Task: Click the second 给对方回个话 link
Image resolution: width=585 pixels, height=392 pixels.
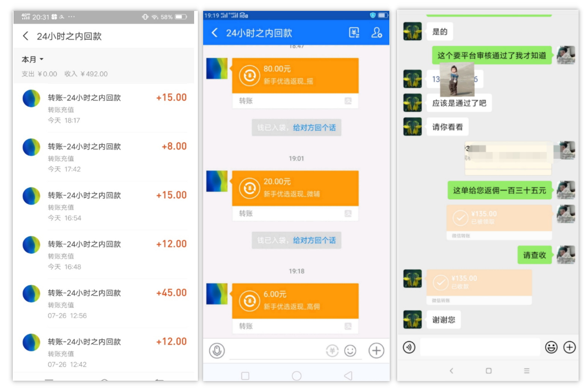Action: [x=314, y=241]
